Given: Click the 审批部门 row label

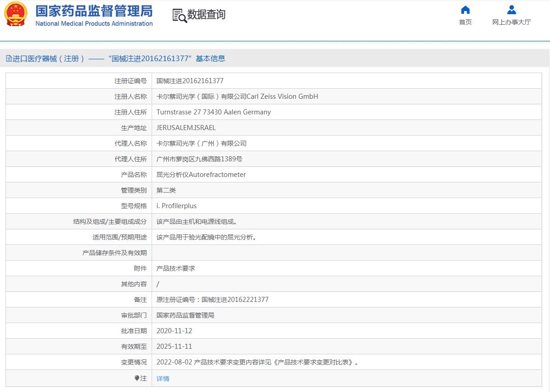Looking at the screenshot, I should 134,315.
